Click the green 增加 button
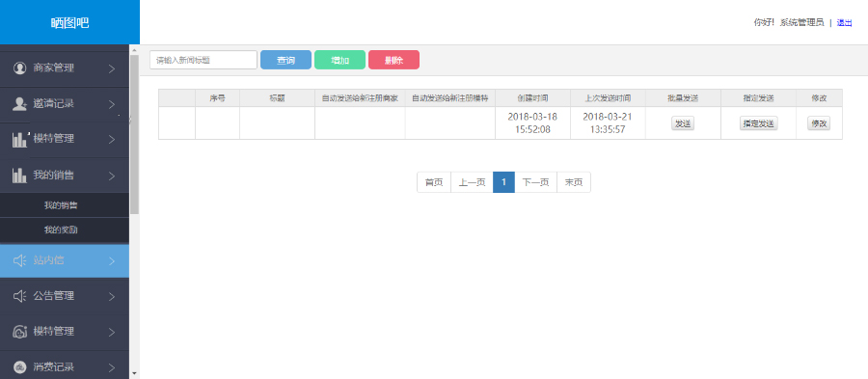Screen dimensions: 868x379 [x=339, y=60]
